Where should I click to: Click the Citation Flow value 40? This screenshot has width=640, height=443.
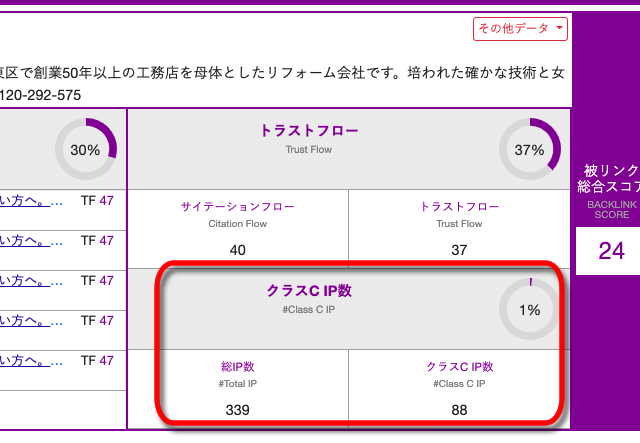tap(238, 249)
